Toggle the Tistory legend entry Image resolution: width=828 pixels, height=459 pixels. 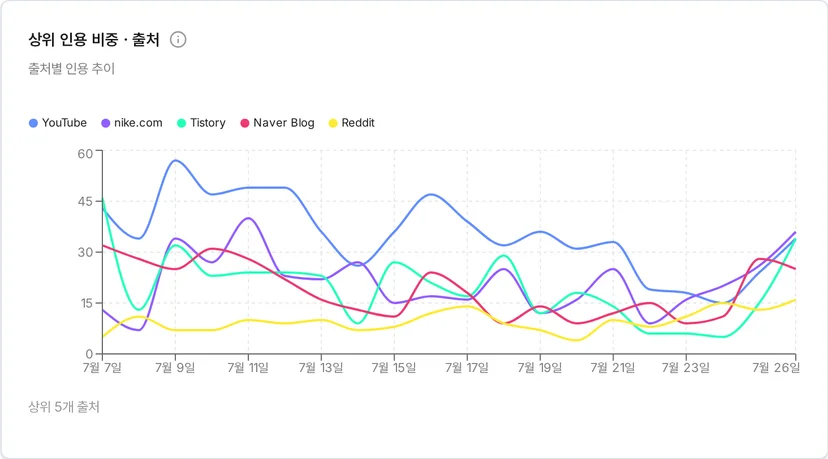click(202, 123)
